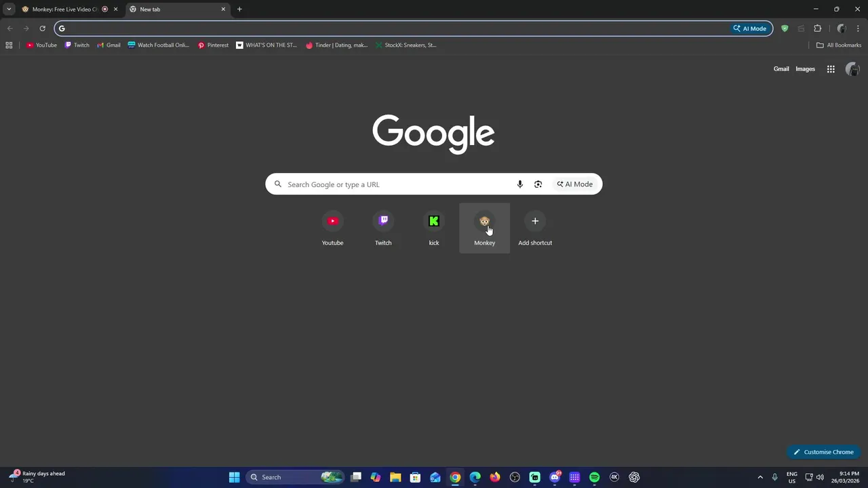Image resolution: width=868 pixels, height=488 pixels.
Task: Click the media control icon in toolbar
Action: pyautogui.click(x=801, y=28)
